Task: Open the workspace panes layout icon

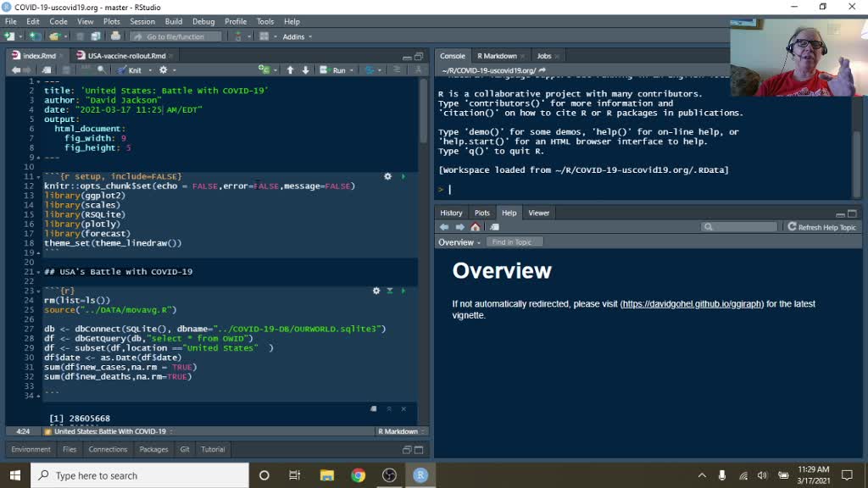Action: (x=264, y=36)
